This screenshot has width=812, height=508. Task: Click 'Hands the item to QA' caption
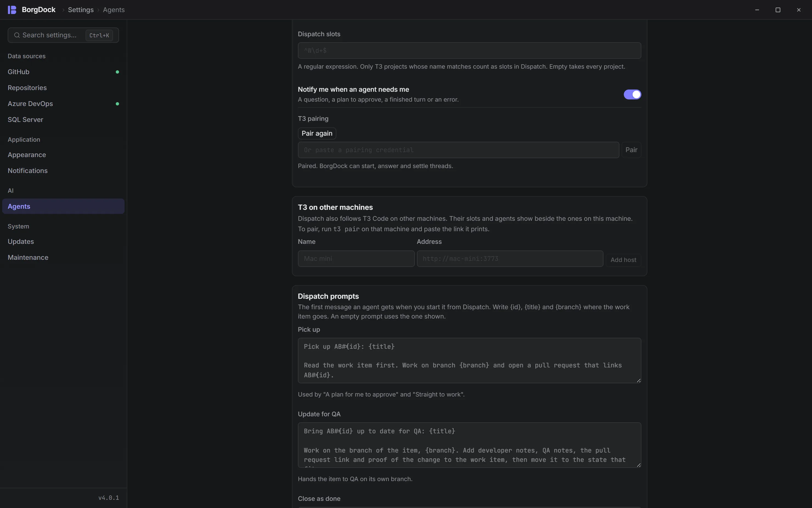[x=355, y=479]
